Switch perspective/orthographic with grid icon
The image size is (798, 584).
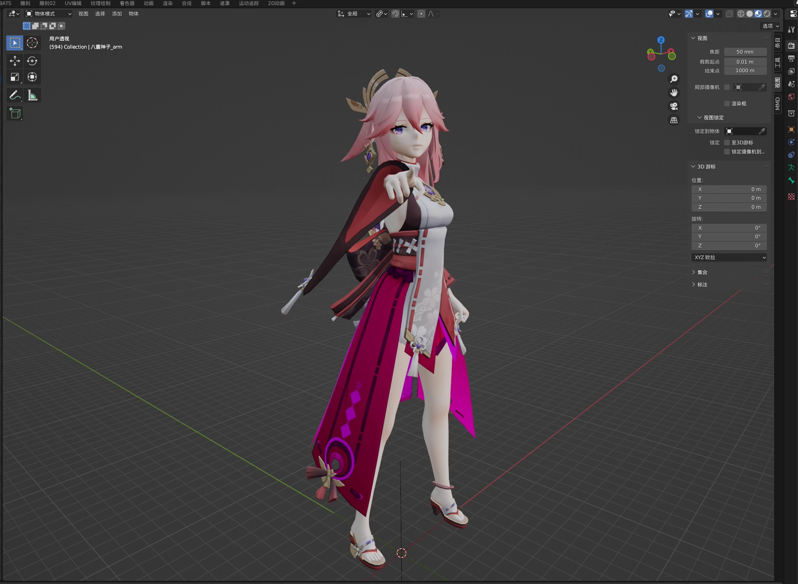674,120
